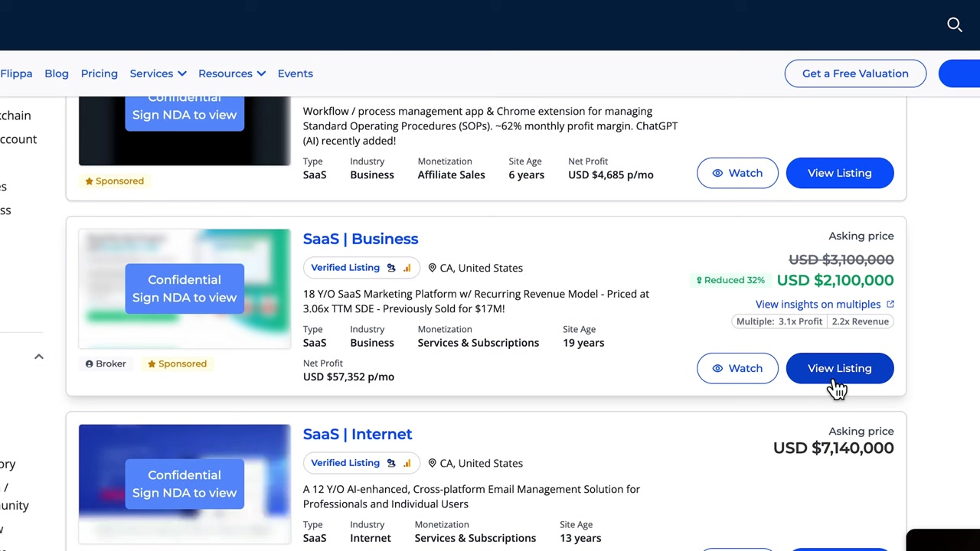Click the eye icon on the SaaS | Business Watch button
The width and height of the screenshot is (980, 551).
coord(717,368)
